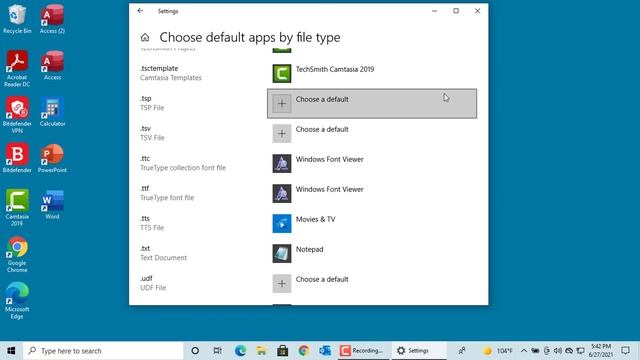Click the Settings back arrow
The width and height of the screenshot is (640, 360).
click(x=140, y=11)
